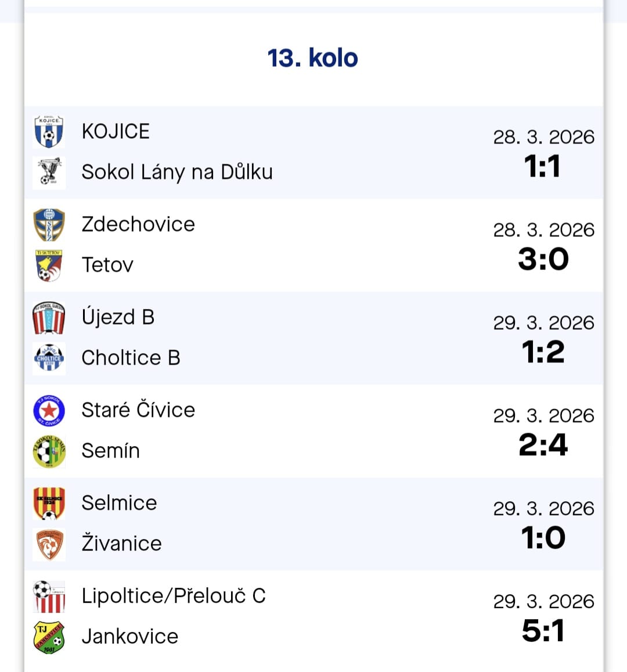Click the 5:1 match result

pyautogui.click(x=543, y=631)
